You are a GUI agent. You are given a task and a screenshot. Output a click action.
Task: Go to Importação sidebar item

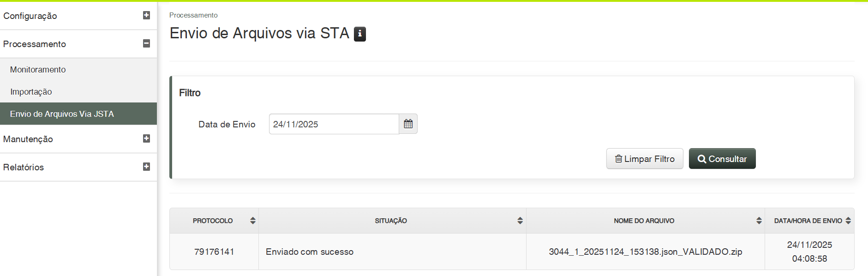31,92
